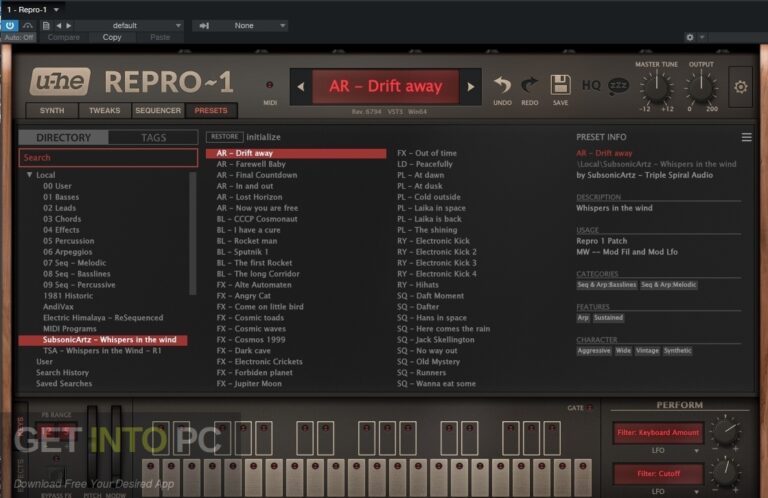This screenshot has height=498, width=768.
Task: Click the u-he logo
Action: 60,81
